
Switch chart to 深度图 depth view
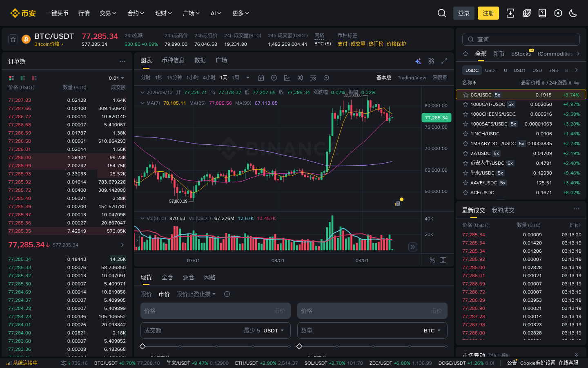pyautogui.click(x=440, y=78)
